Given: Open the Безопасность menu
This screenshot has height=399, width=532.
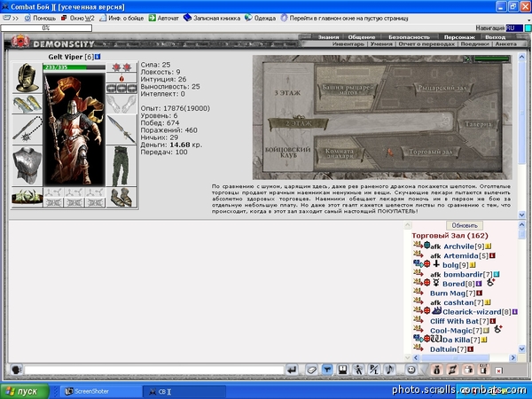Looking at the screenshot, I should point(409,37).
